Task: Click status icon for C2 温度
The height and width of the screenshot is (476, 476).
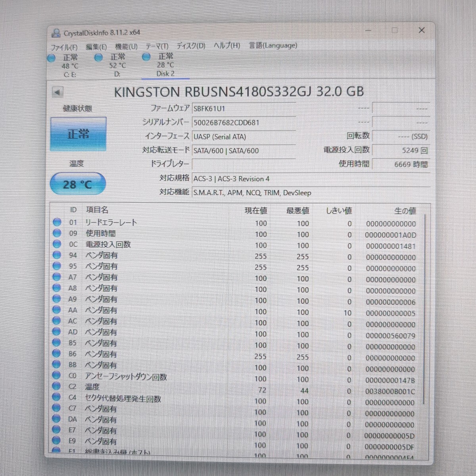Action: [56, 386]
